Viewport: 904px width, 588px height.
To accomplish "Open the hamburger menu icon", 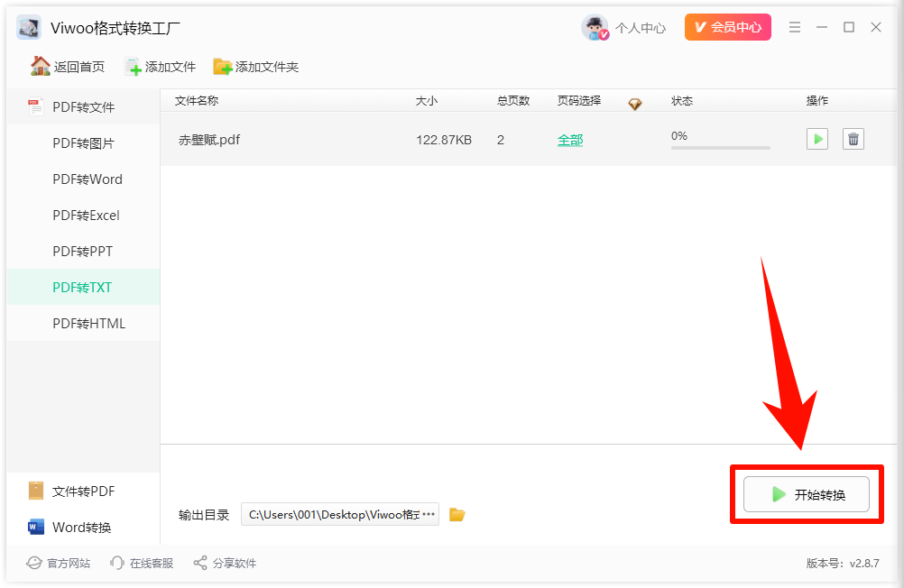I will [795, 27].
